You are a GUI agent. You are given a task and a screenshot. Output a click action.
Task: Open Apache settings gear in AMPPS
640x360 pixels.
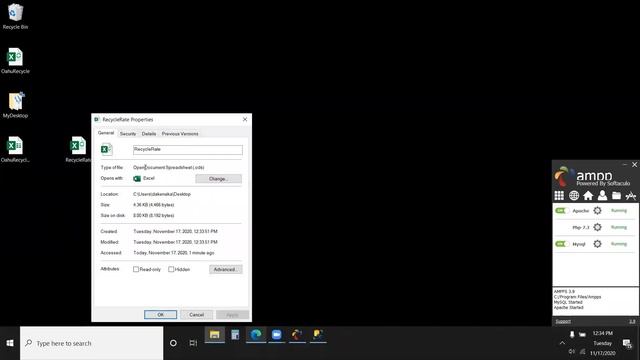tap(597, 211)
